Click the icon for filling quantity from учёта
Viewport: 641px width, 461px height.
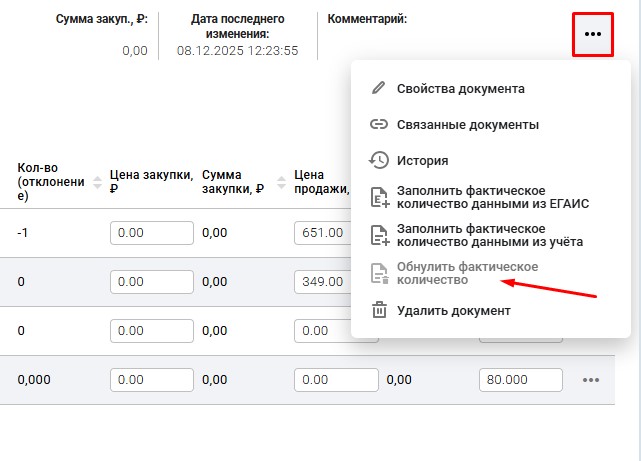378,234
